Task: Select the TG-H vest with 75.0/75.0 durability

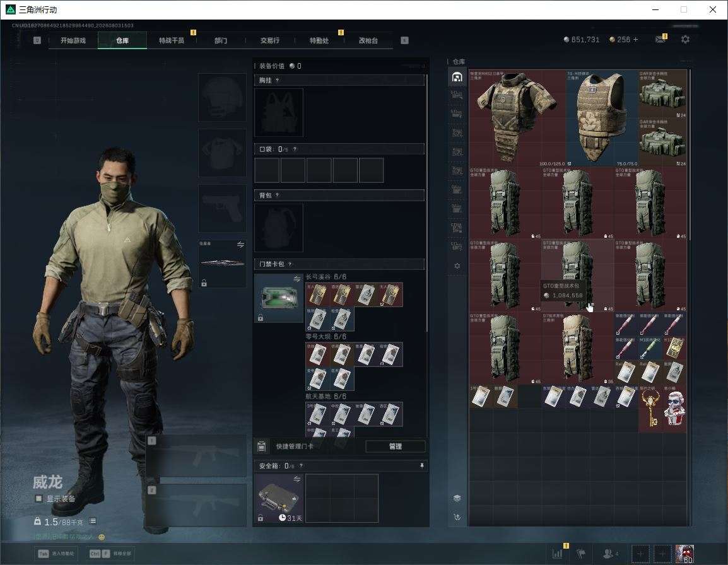Action: click(x=602, y=118)
